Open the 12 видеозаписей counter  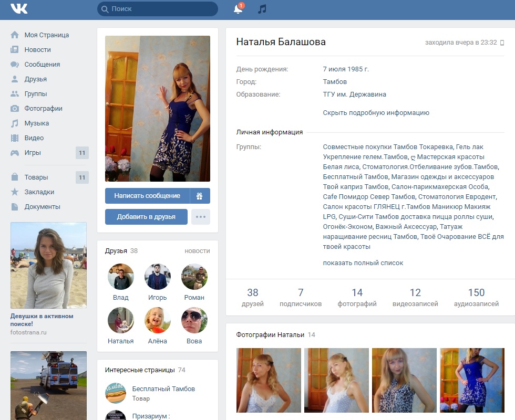coord(415,297)
